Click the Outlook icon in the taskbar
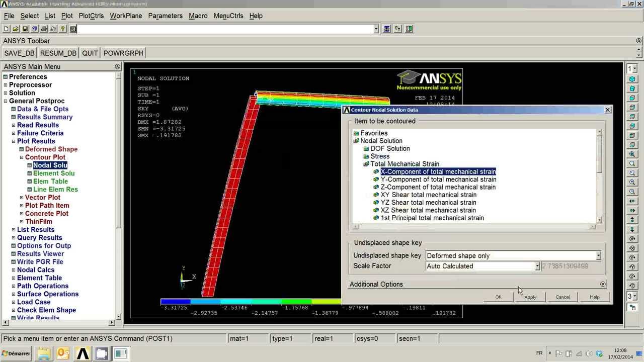 [x=63, y=354]
